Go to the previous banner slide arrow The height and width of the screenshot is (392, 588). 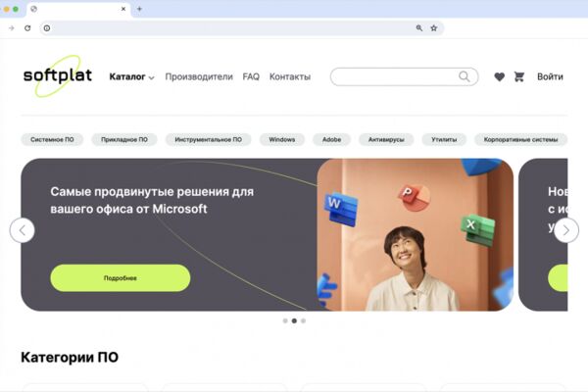pyautogui.click(x=23, y=230)
